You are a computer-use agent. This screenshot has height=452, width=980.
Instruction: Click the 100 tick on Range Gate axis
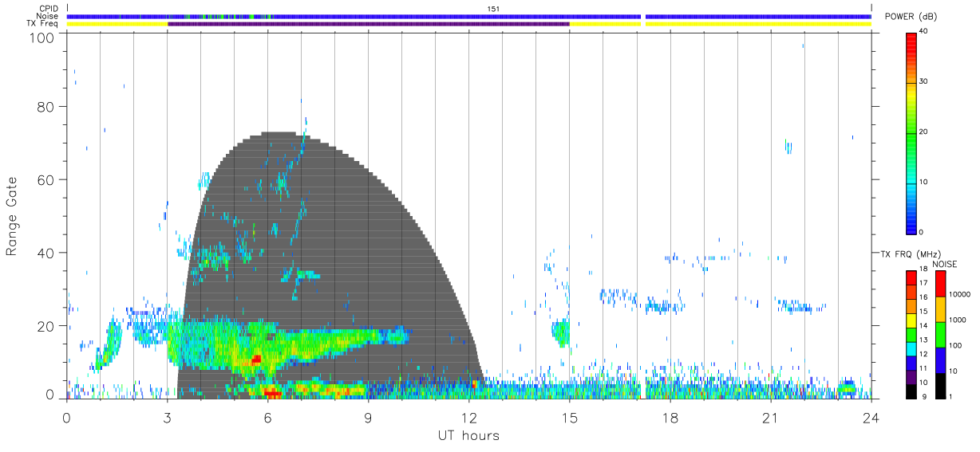click(x=43, y=37)
